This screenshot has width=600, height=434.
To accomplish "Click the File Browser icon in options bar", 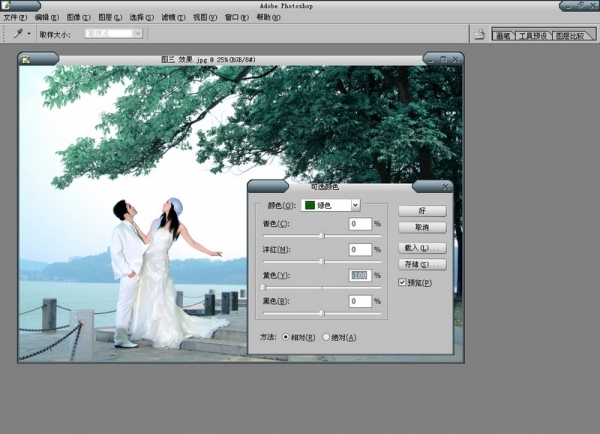I will (480, 34).
